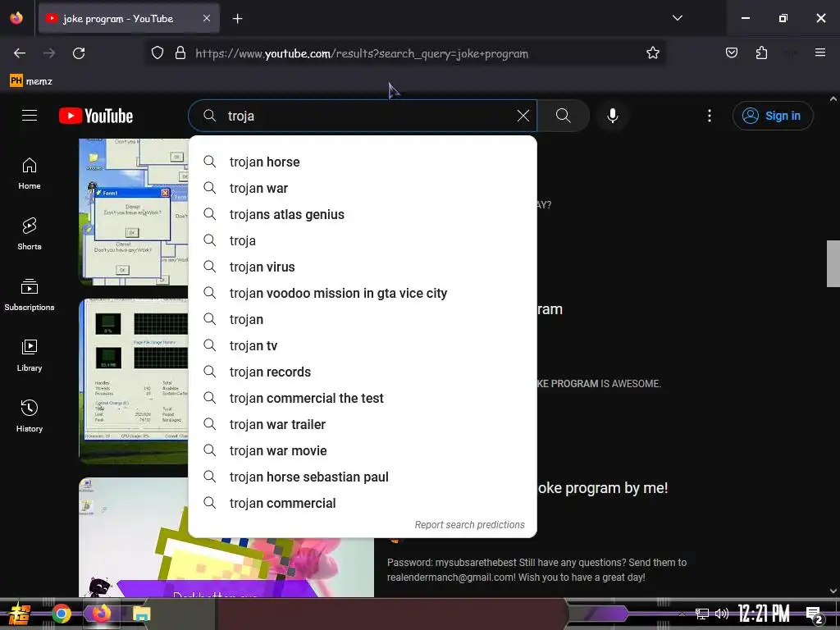
Task: Select the 'trojan horse' suggestion
Action: click(x=363, y=162)
